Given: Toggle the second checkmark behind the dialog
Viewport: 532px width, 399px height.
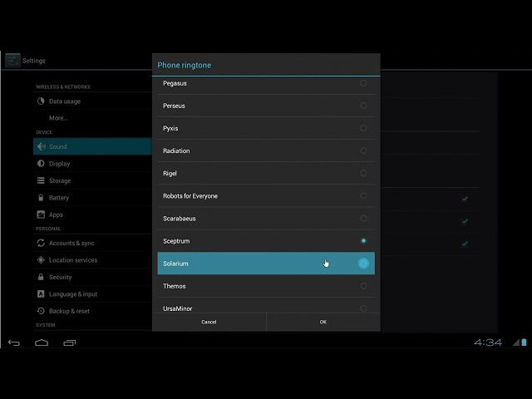Looking at the screenshot, I should (x=465, y=222).
